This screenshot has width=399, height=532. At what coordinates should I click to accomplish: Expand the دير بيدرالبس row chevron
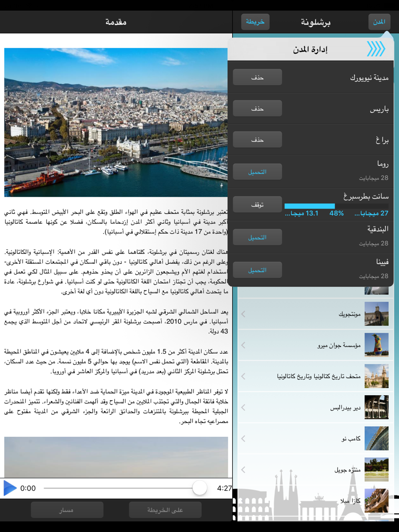click(x=243, y=407)
